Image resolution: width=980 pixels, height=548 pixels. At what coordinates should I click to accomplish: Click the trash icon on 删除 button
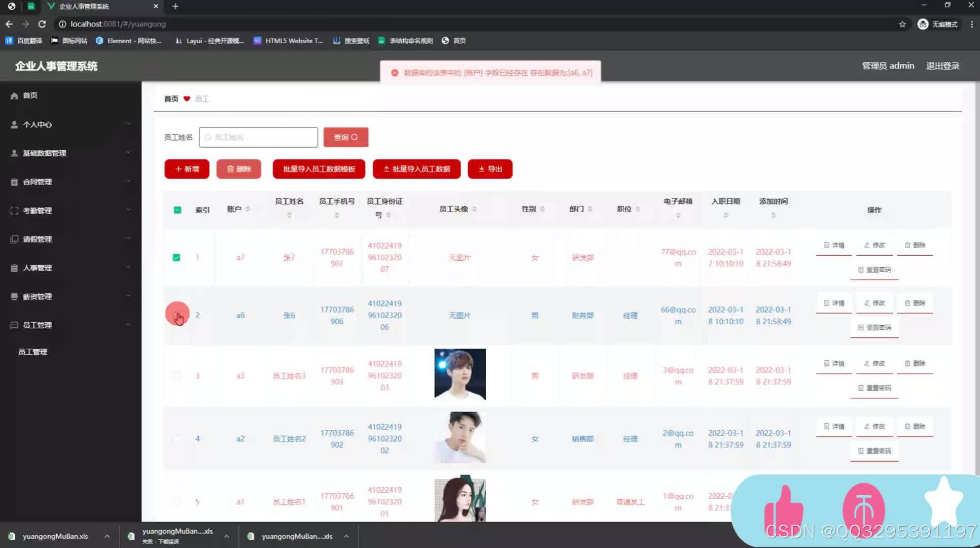230,169
